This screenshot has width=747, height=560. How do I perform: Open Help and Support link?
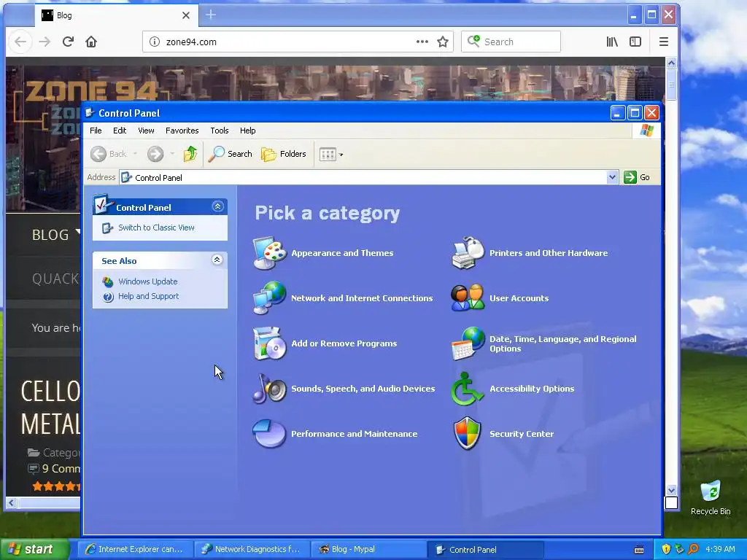149,296
